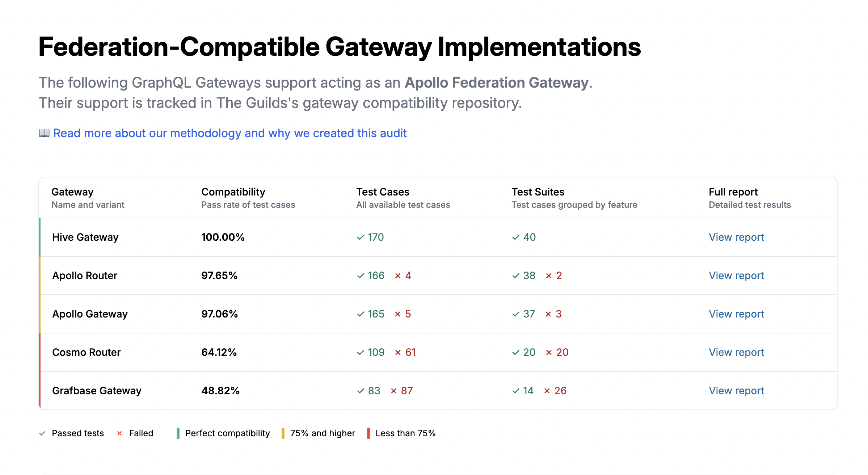This screenshot has width=868, height=475.
Task: View the Apollo Gateway full report
Action: (x=736, y=314)
